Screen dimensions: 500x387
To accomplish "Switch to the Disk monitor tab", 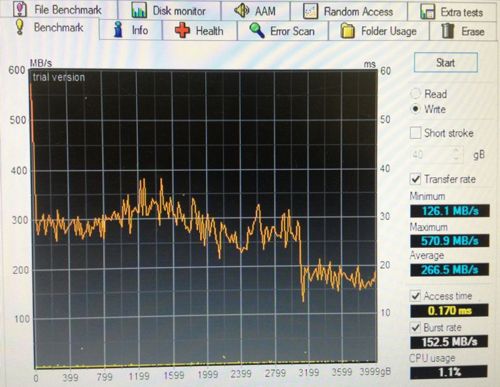I will 169,11.
